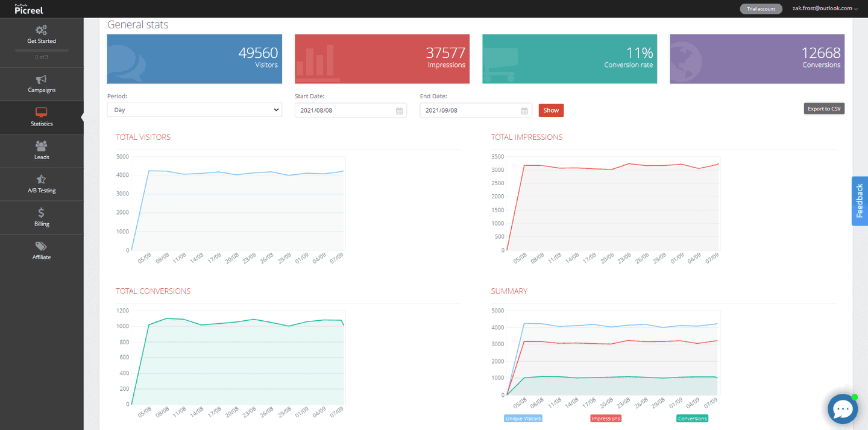Viewport: 868px width, 430px height.
Task: Select the Statistics sidebar icon
Action: [42, 117]
